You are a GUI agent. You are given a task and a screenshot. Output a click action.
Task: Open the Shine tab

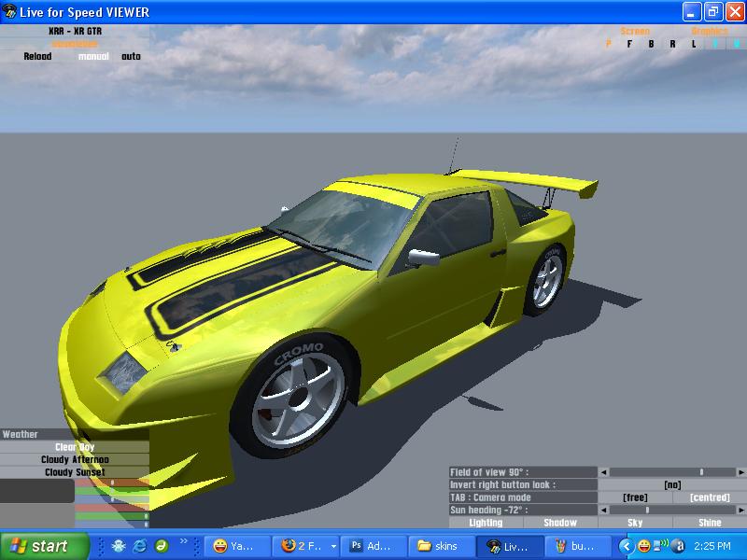pos(710,523)
